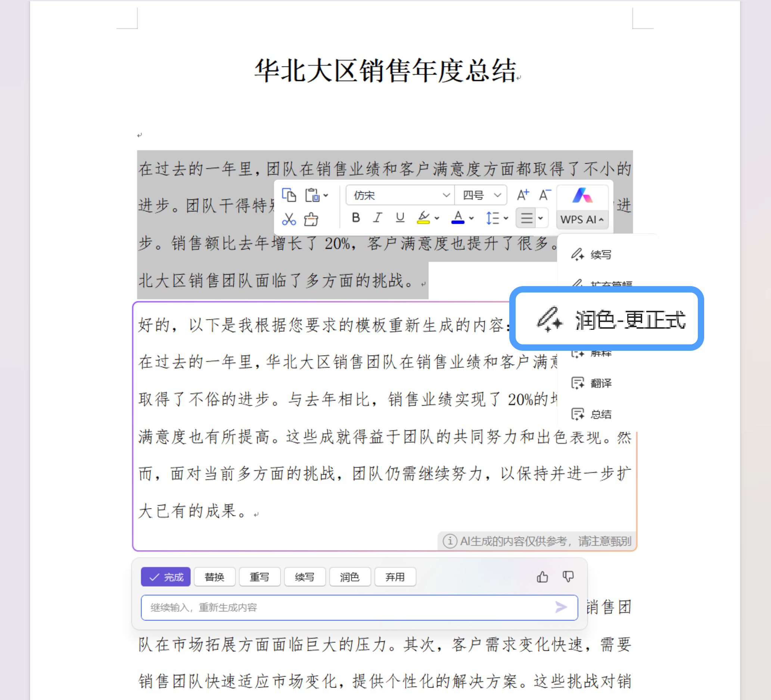Give thumbs down to AI result

click(568, 576)
